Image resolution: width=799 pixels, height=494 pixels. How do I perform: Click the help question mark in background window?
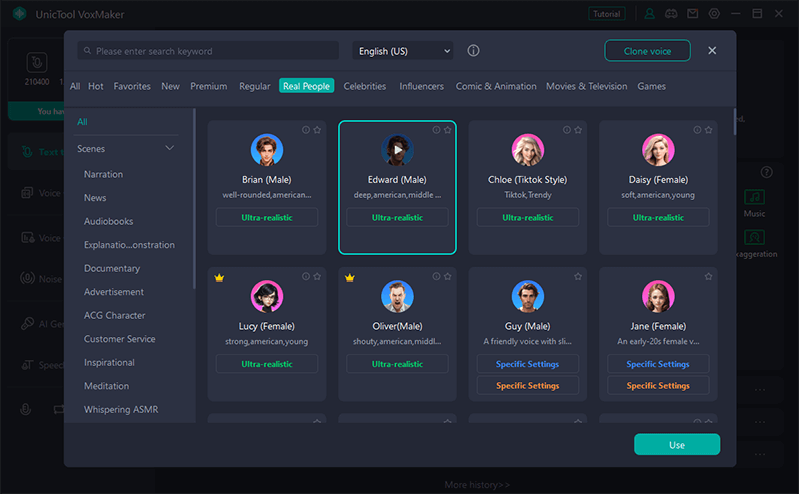766,172
